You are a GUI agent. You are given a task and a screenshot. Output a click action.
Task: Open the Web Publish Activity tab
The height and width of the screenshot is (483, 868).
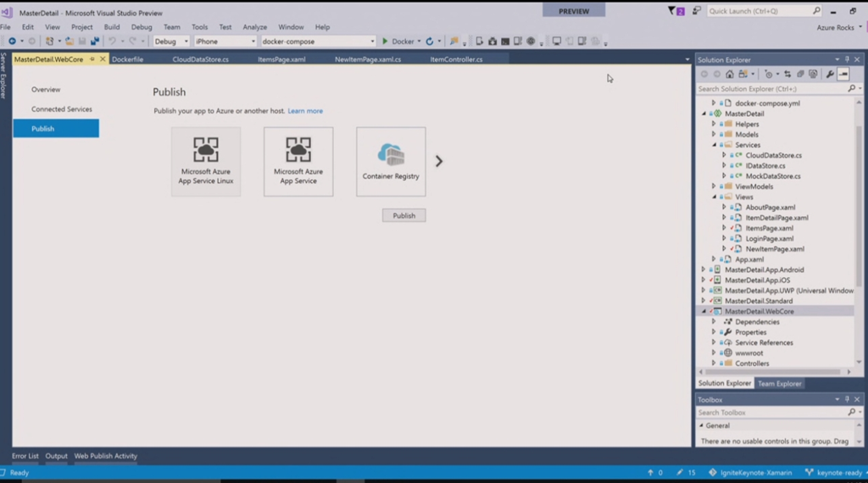pos(106,456)
